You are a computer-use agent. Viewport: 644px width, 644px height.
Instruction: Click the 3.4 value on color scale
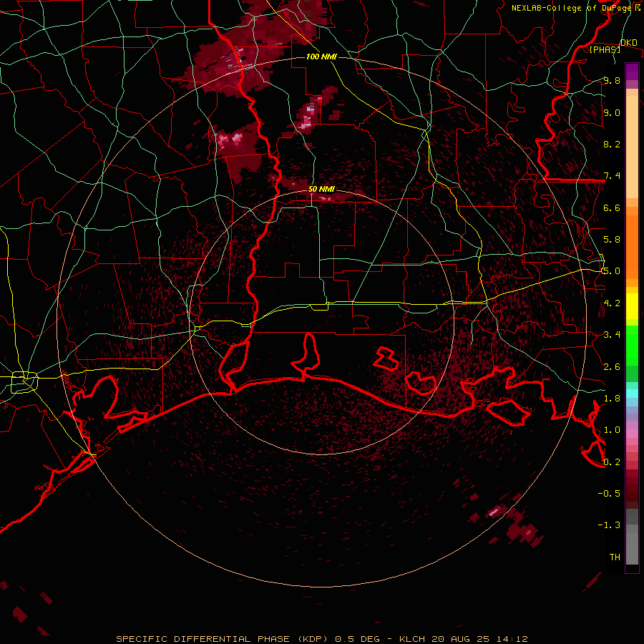pyautogui.click(x=612, y=335)
